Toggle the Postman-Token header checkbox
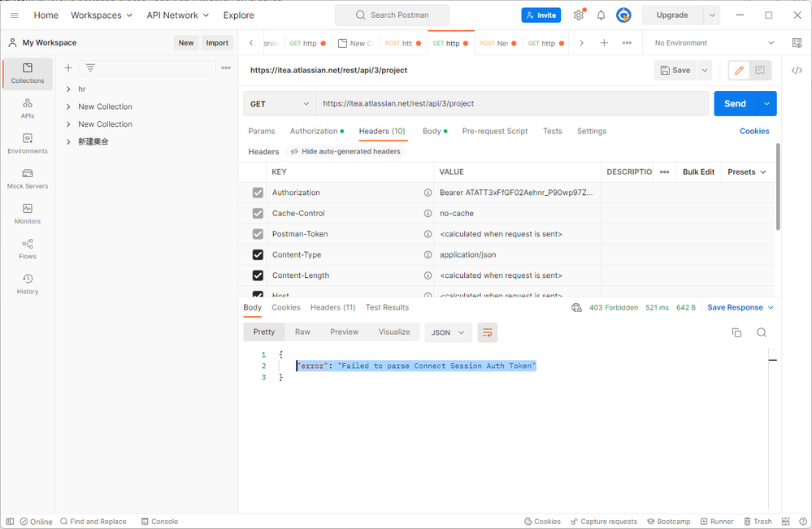The width and height of the screenshot is (812, 529). (258, 234)
